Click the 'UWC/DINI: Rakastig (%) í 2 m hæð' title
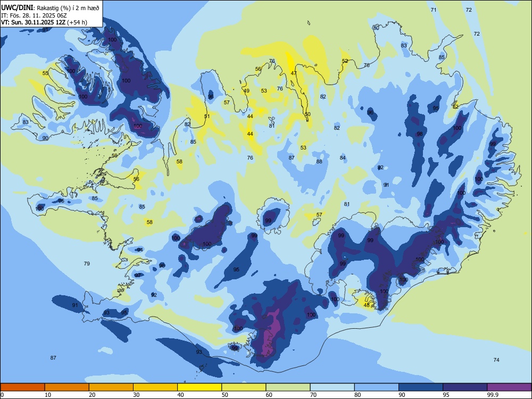 [50, 7]
